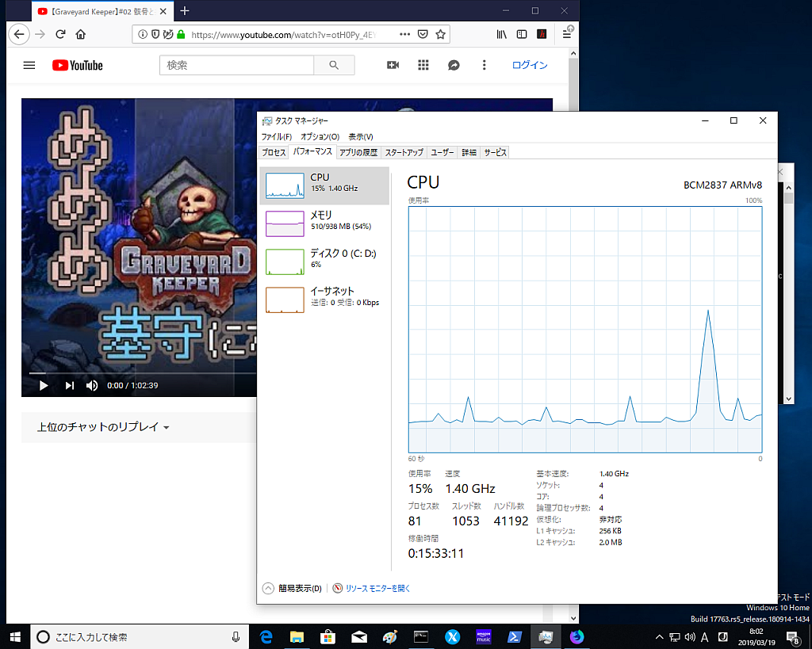Expand 上位のチャットのリプレイ dropdown

point(103,427)
